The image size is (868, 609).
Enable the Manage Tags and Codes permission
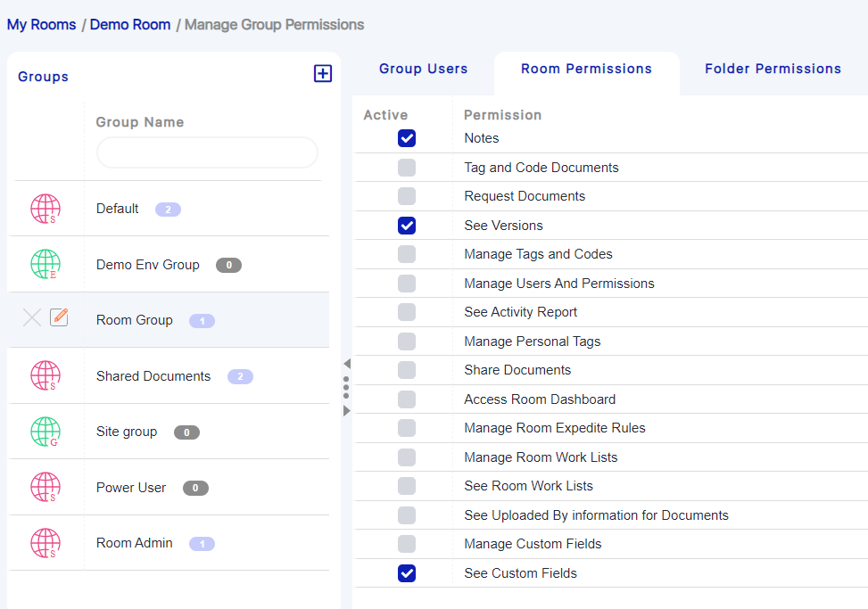[x=407, y=254]
